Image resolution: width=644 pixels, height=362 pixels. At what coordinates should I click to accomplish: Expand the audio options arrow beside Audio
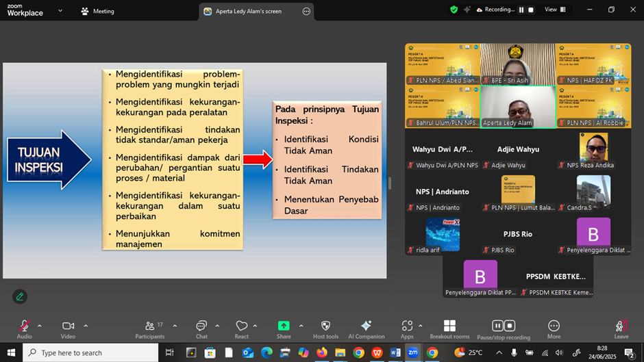pyautogui.click(x=40, y=326)
